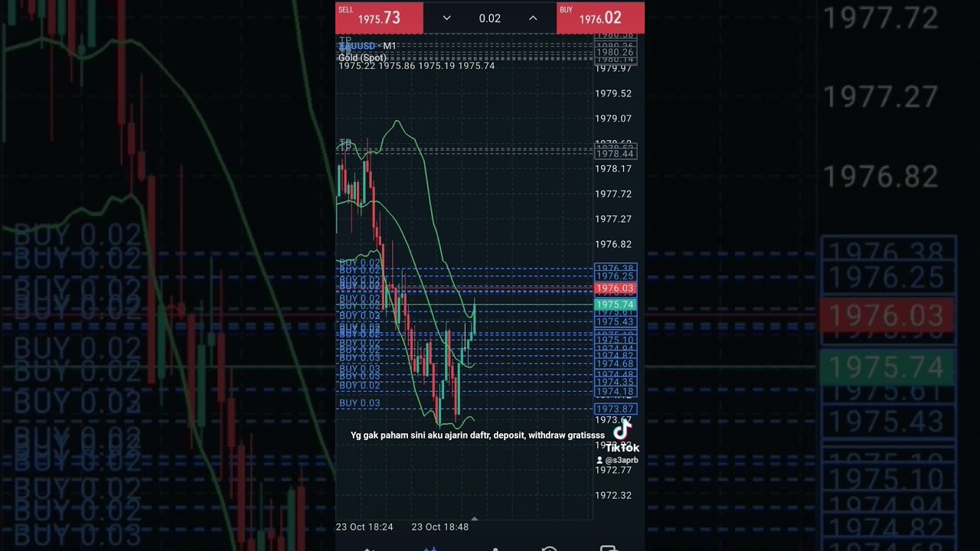
Task: Tap the green 1975.74 bid price tag
Action: point(615,305)
